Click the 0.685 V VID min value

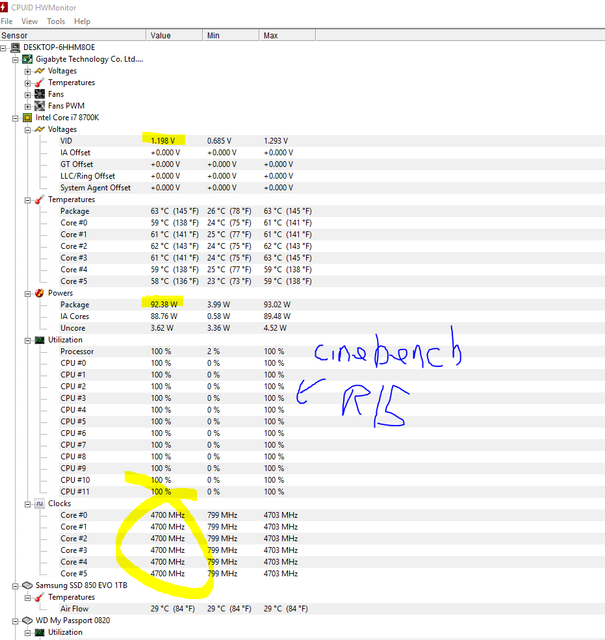[x=219, y=141]
